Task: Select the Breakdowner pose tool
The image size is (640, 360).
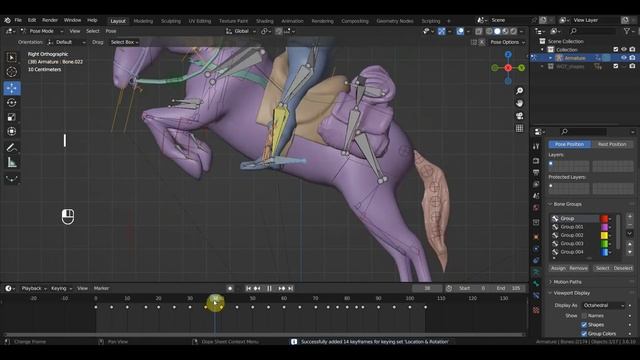Action: click(x=11, y=179)
